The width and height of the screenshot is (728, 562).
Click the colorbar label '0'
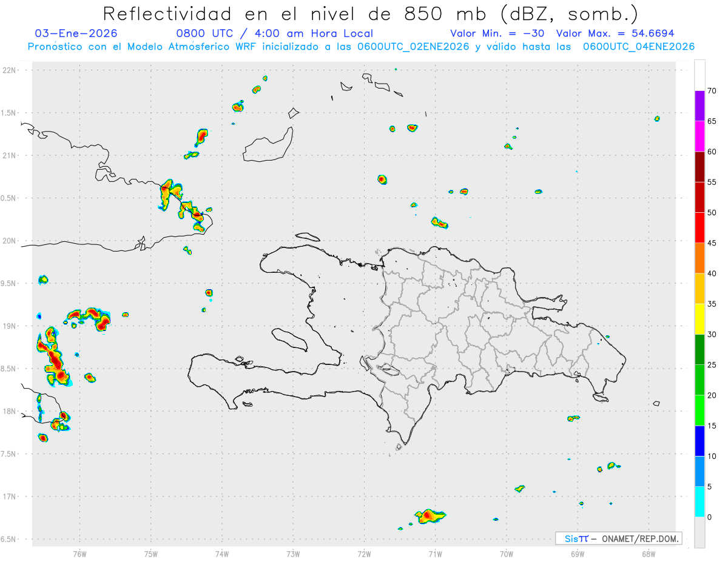(709, 517)
